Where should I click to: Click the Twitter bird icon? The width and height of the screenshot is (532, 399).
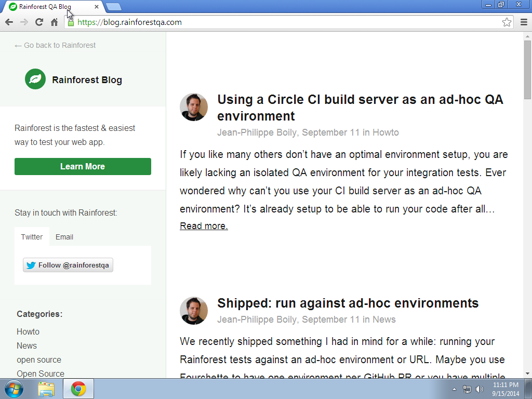31,265
